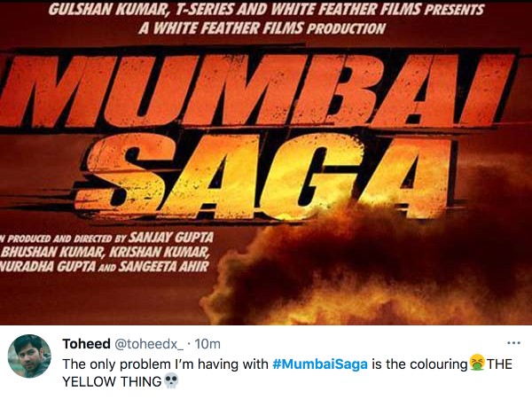
Task: Click the green vomiting face emoji
Action: point(477,363)
